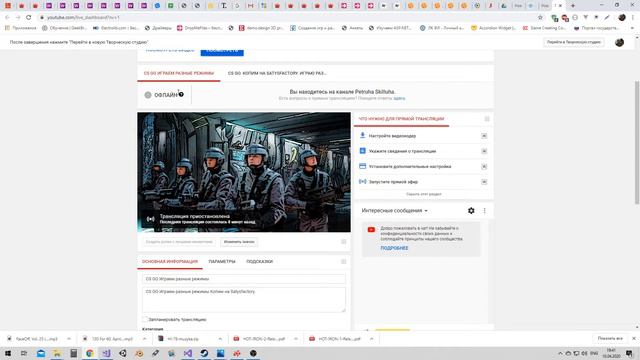640x360 pixels.
Task: Open chat three-dot more options menu
Action: 484,211
